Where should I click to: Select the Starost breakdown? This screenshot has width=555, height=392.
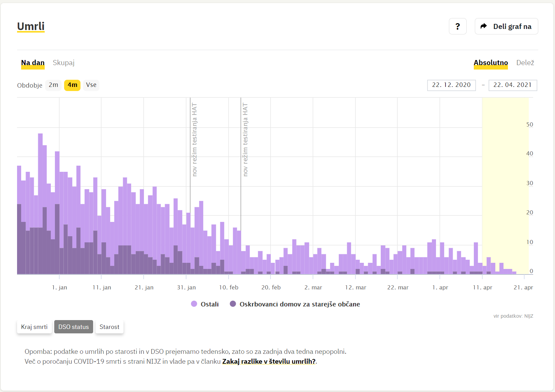coord(109,327)
